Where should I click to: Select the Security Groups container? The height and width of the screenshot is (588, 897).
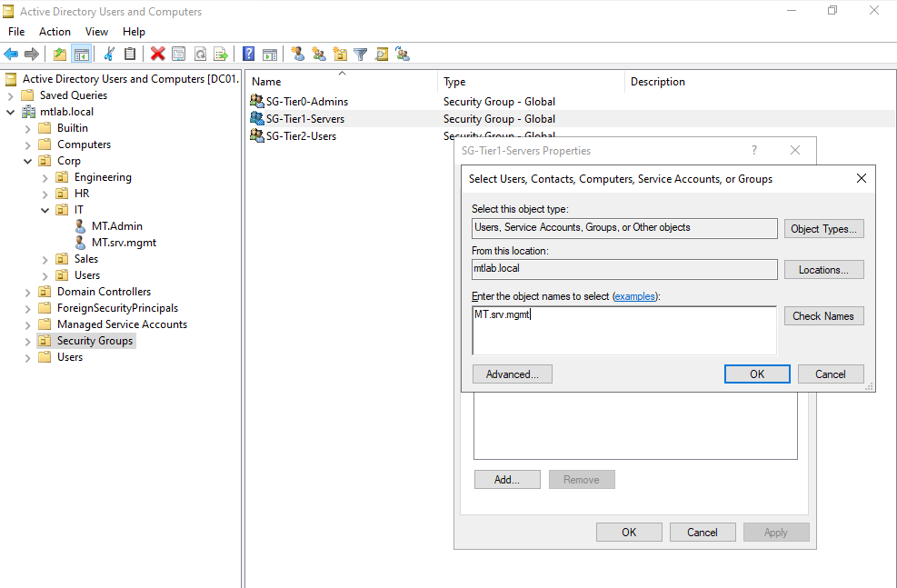coord(95,340)
